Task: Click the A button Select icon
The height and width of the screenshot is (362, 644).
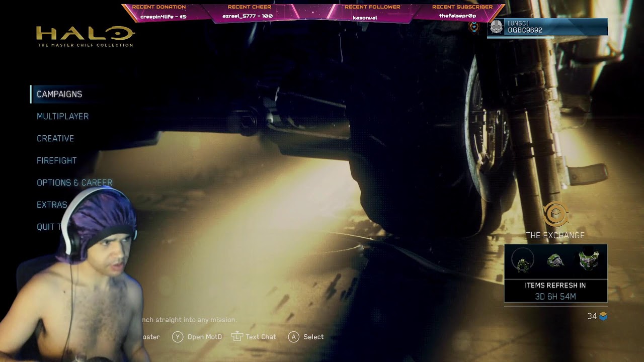Action: click(294, 337)
